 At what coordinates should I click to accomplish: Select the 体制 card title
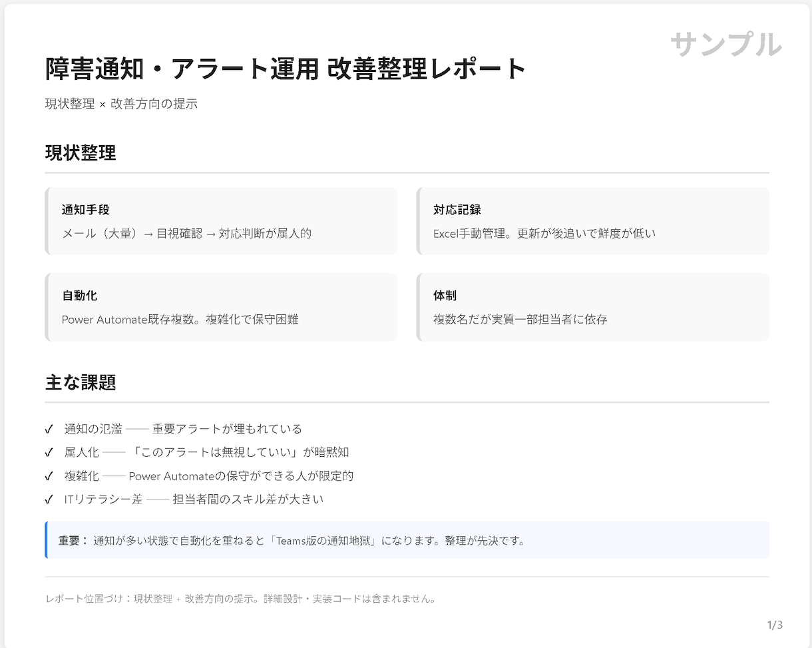coord(445,296)
